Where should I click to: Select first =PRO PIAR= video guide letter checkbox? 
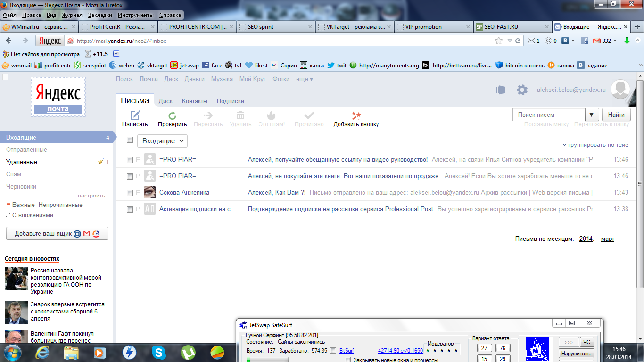coord(130,160)
